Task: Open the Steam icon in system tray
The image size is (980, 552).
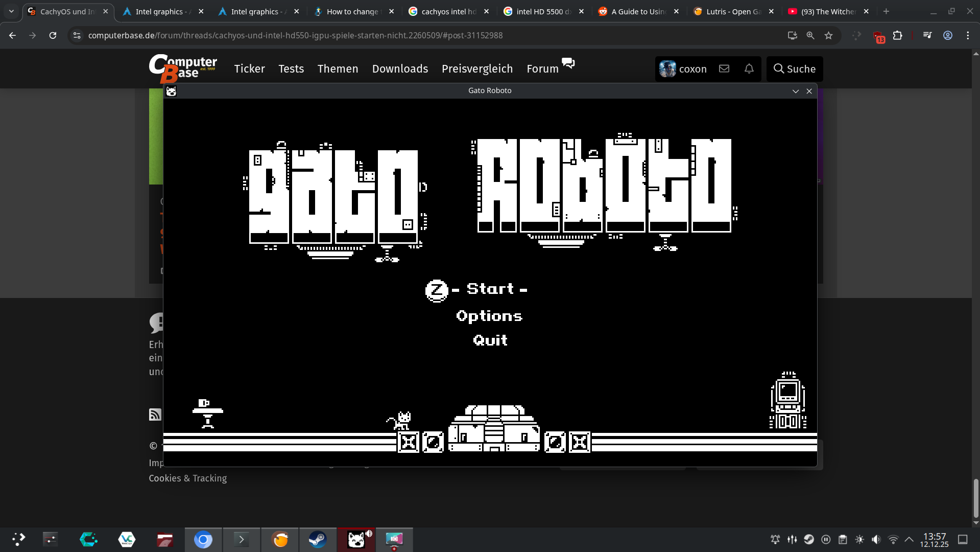Action: click(x=809, y=539)
